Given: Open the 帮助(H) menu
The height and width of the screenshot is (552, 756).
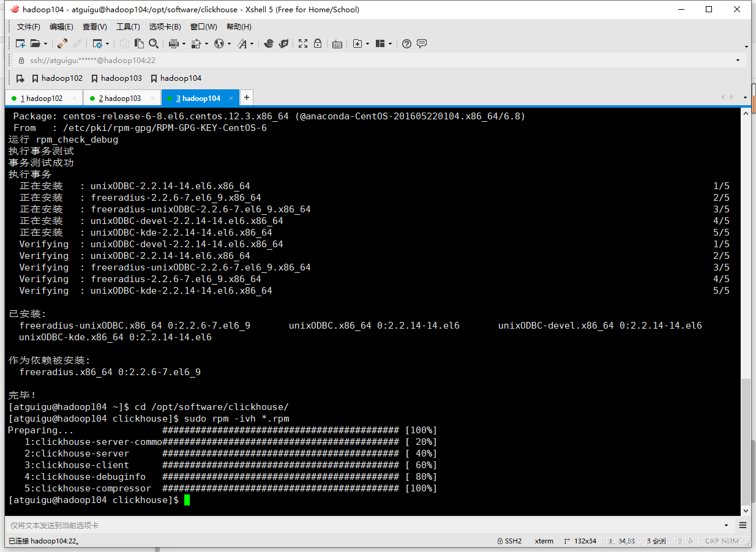Looking at the screenshot, I should (x=239, y=27).
